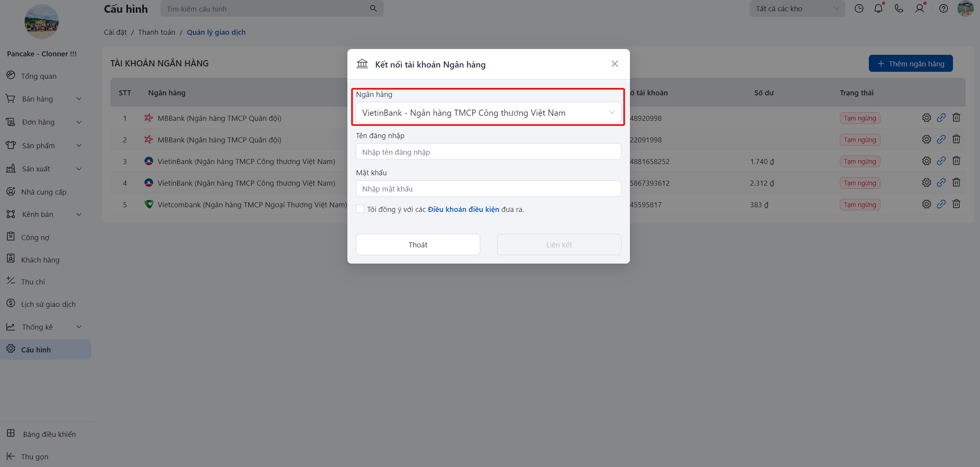
Task: Delete the second MBBank account
Action: [956, 139]
